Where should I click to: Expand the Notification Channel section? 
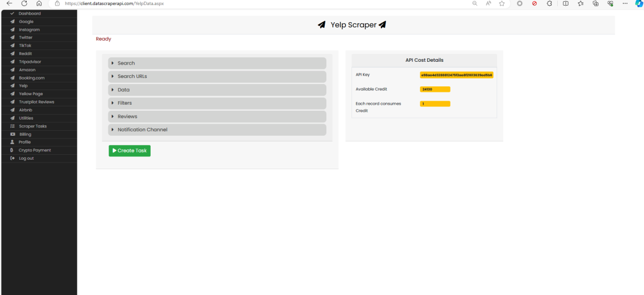click(217, 130)
